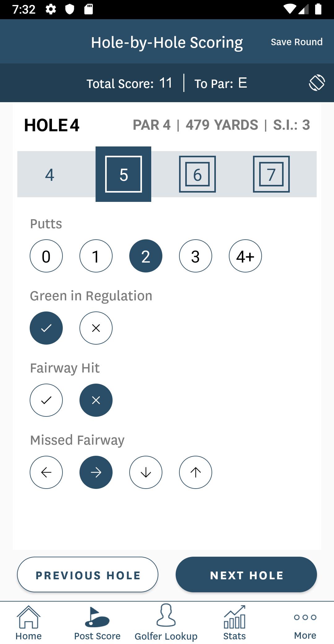Tap the screen rotation icon

tap(317, 83)
